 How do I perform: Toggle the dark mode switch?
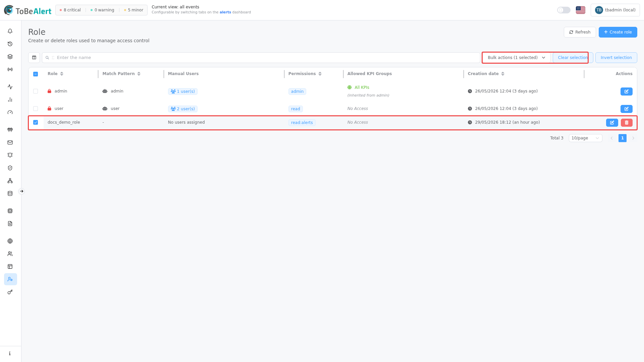tap(564, 10)
